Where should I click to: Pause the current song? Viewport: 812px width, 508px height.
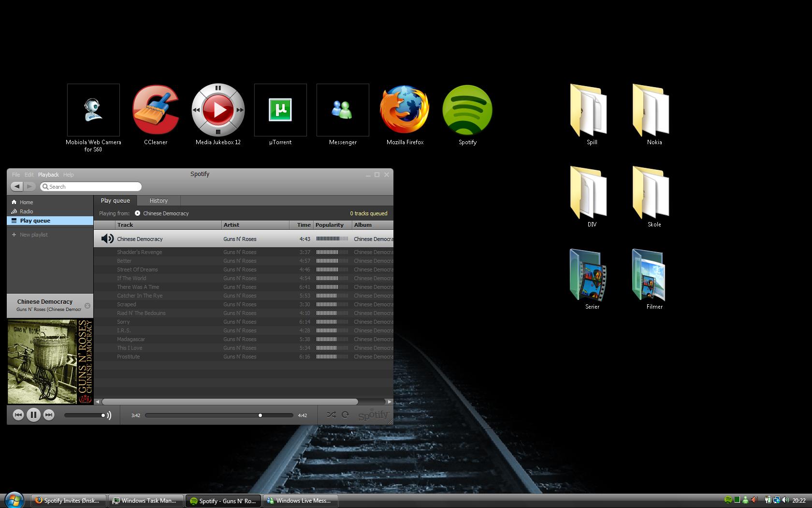point(33,415)
